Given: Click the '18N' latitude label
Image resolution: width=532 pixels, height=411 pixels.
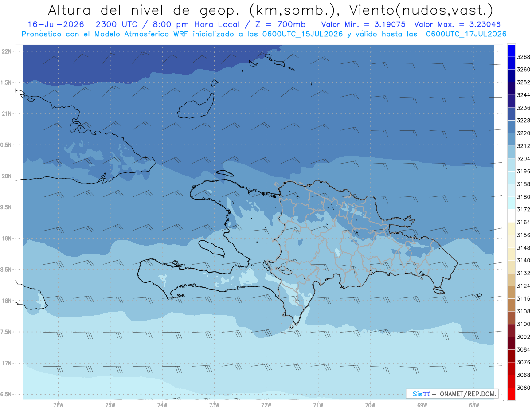Looking at the screenshot, I should click(7, 301).
